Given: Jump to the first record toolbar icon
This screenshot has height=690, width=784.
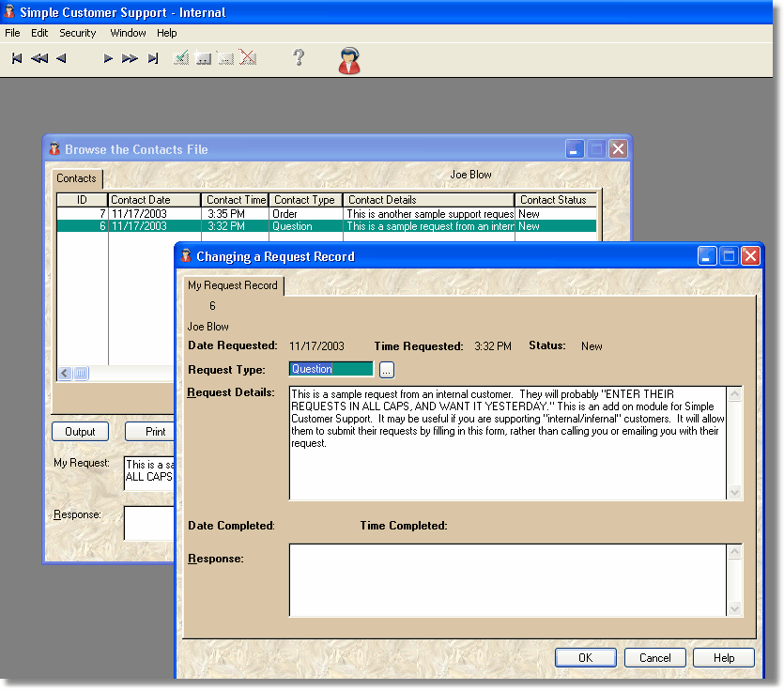Looking at the screenshot, I should pos(17,58).
